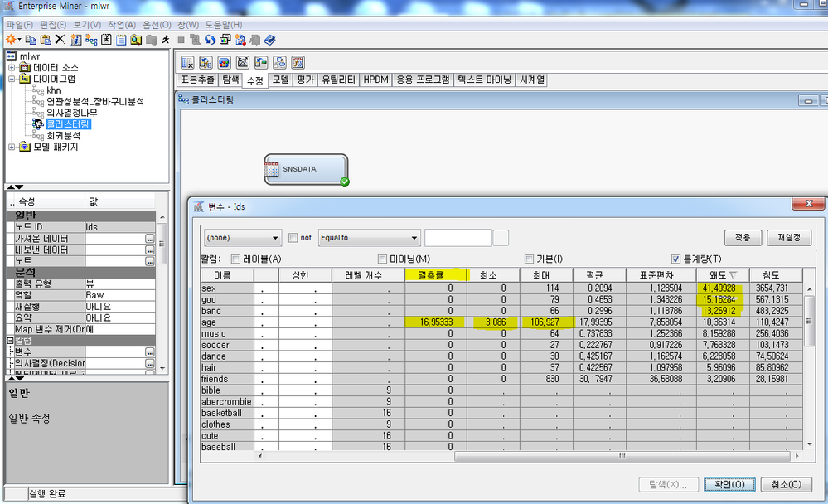Toggle the 'not' filter checkbox

[x=293, y=238]
